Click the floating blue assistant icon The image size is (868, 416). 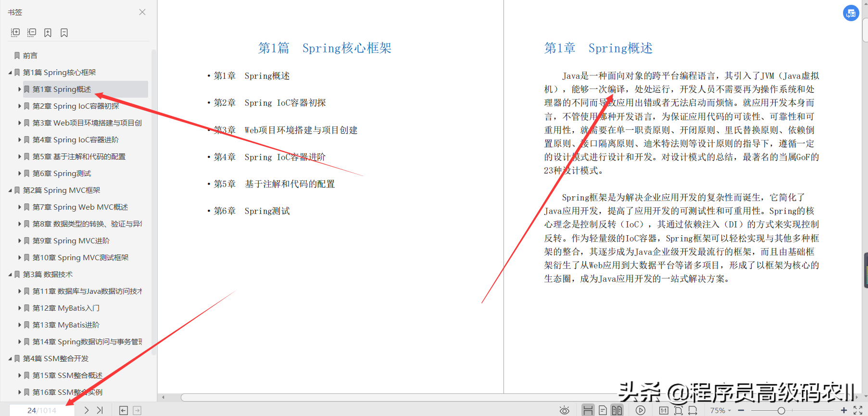tap(851, 13)
